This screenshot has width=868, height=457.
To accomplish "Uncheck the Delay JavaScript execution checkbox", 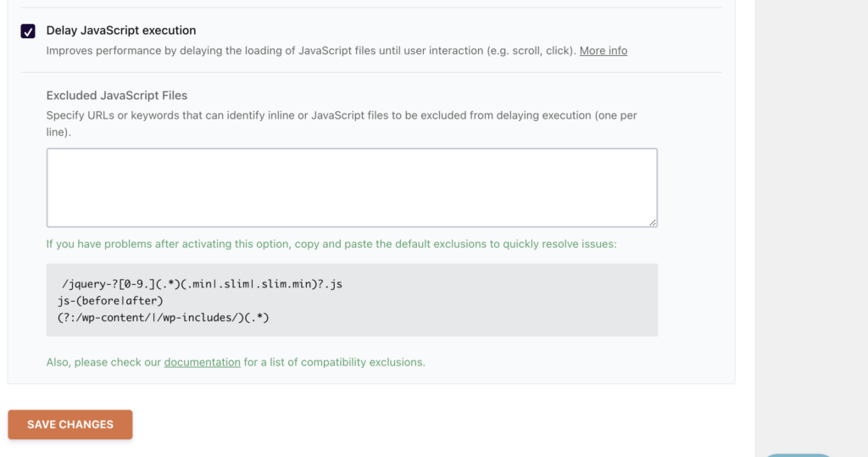I will [28, 31].
